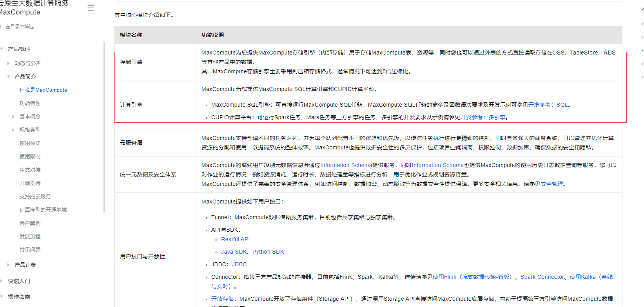Open the JDBC link
Image resolution: width=644 pixels, height=307 pixels.
pyautogui.click(x=239, y=264)
